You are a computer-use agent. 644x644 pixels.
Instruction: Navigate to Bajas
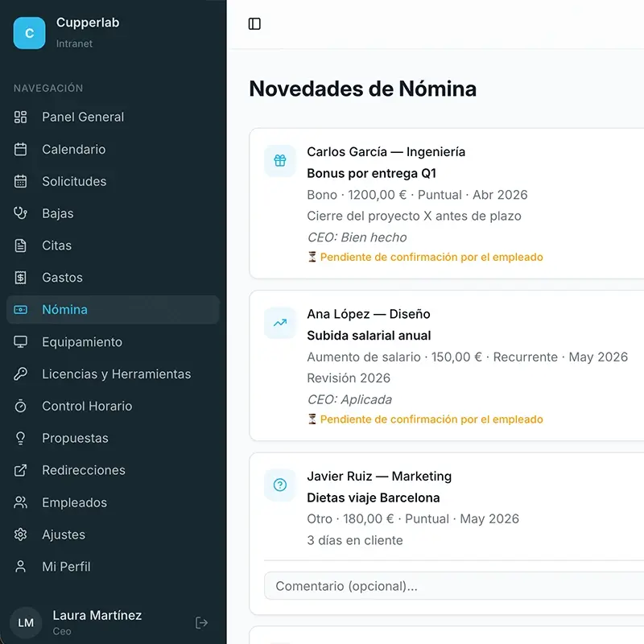coord(113,213)
